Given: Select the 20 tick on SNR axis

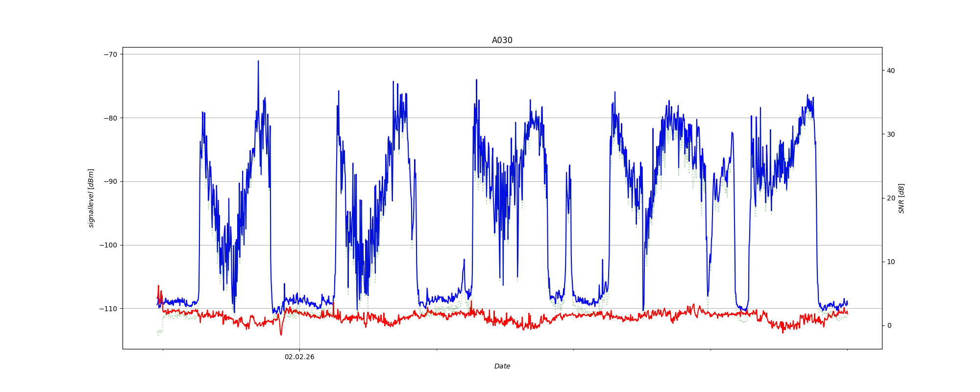Looking at the screenshot, I should pyautogui.click(x=890, y=198).
